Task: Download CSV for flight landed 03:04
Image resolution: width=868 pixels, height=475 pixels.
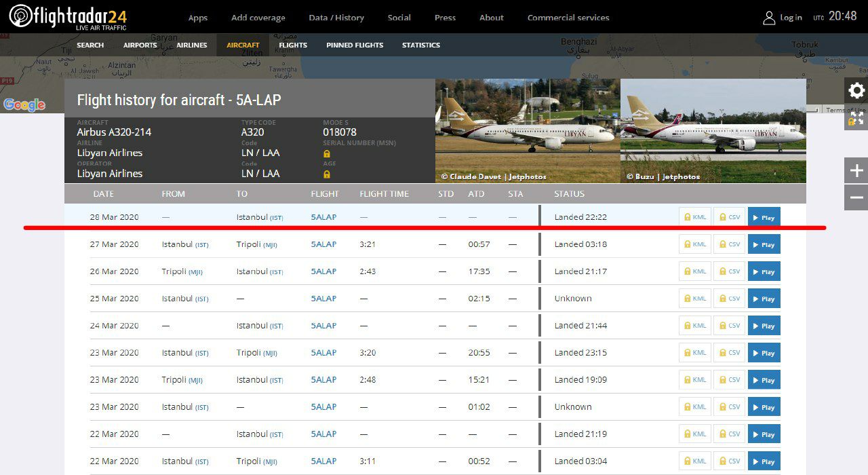Action: click(730, 461)
